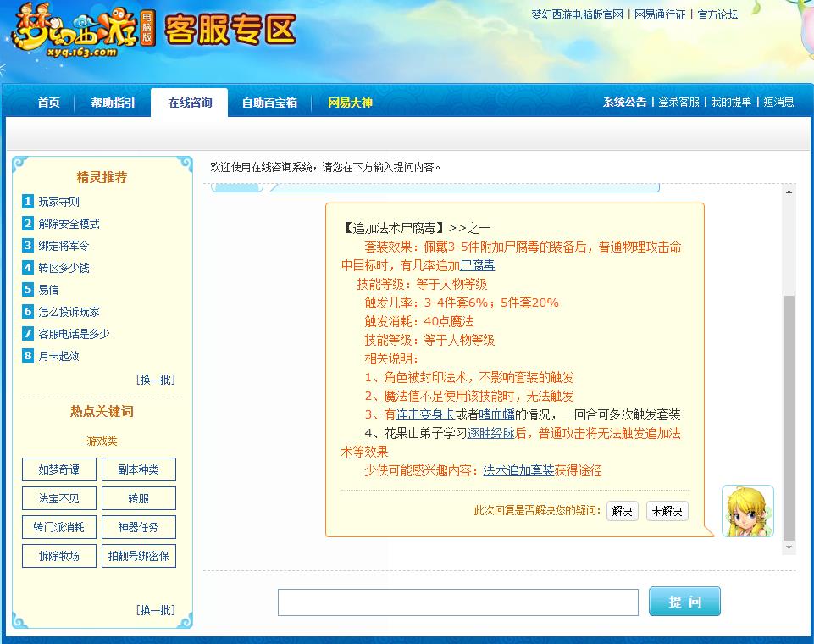
Task: Click 解决 to mark answer as resolved
Action: coord(622,511)
